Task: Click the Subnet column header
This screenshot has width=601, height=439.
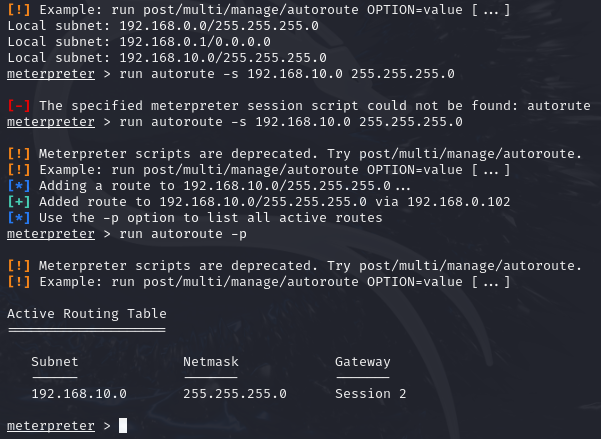Action: (x=55, y=362)
